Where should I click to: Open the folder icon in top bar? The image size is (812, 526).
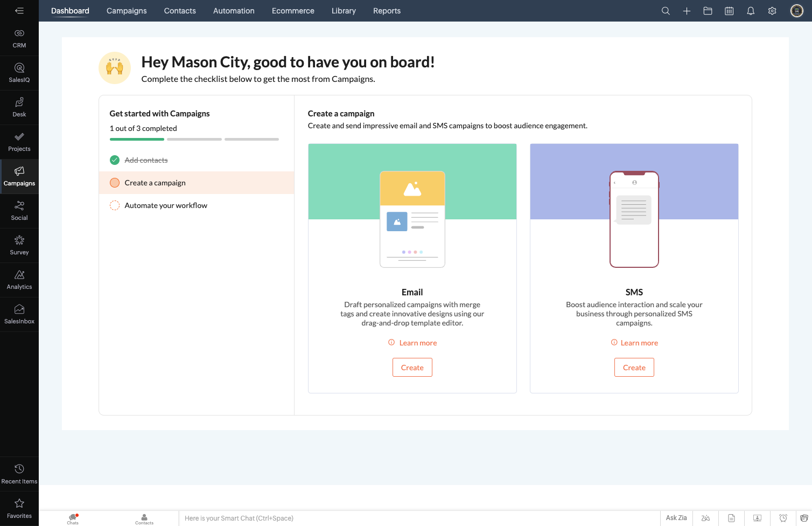click(x=708, y=11)
